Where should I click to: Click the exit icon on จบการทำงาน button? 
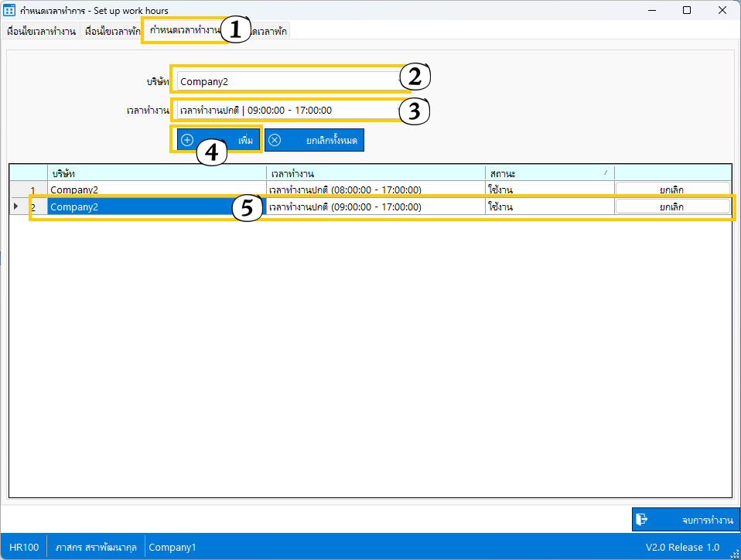(642, 520)
